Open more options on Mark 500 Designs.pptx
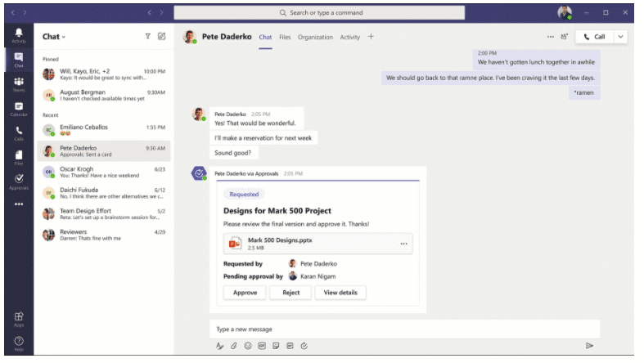Viewport: 644px width, 363px height. [403, 244]
